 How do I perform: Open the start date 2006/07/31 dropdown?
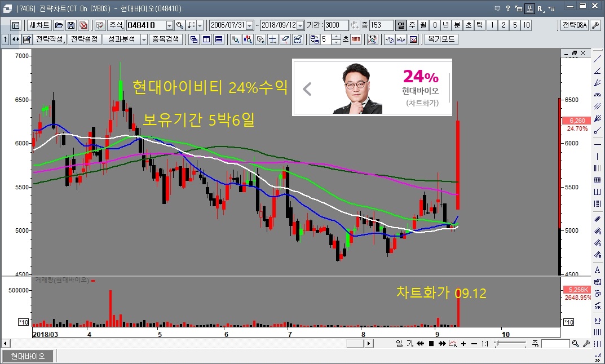point(250,25)
